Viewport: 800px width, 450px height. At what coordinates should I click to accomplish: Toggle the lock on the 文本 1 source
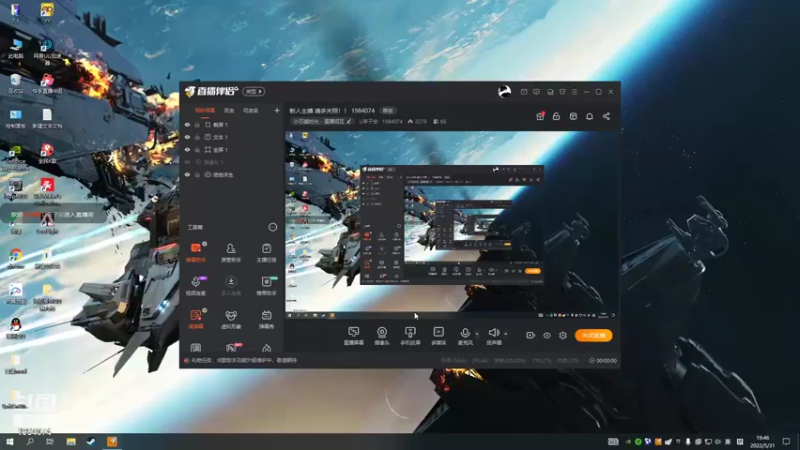coord(197,137)
